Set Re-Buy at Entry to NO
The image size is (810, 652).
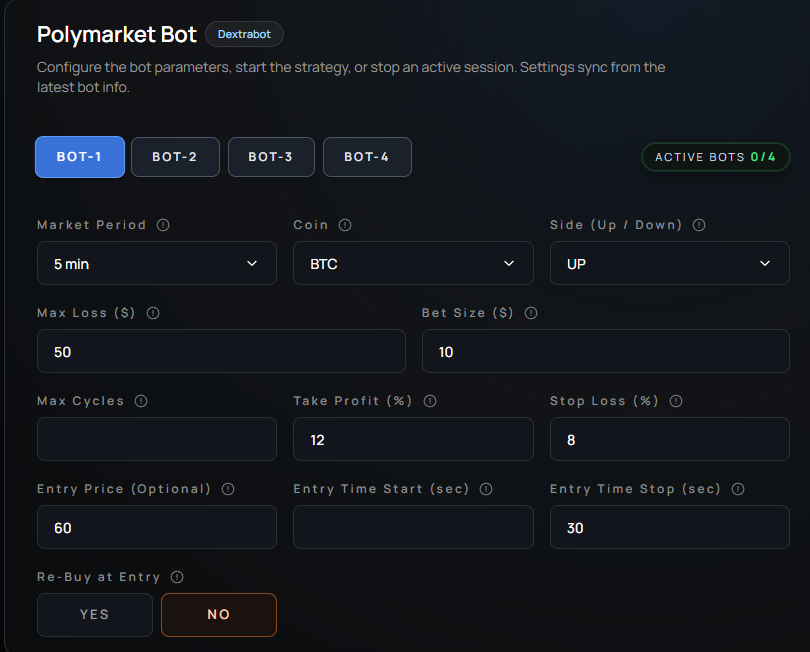(x=219, y=615)
